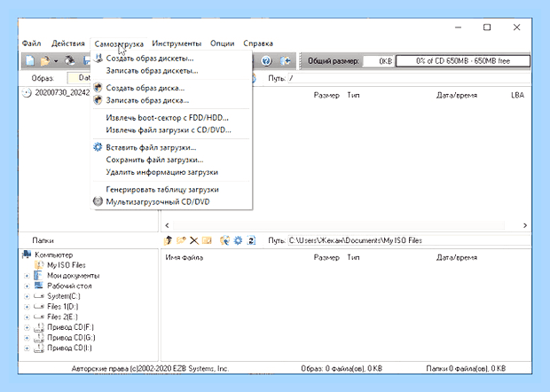Viewport: 550px width, 392px height.
Task: Click the scroll right arrow of image list
Action: click(x=525, y=225)
